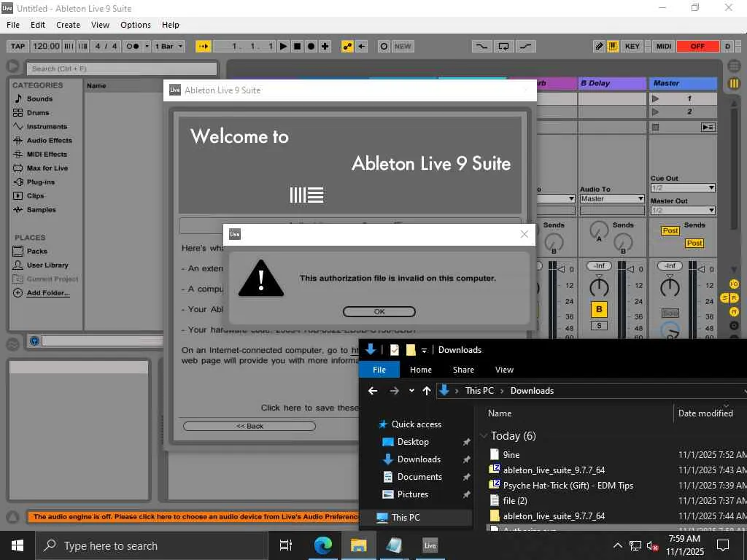Viewport: 747px width, 560px height.
Task: Click the NEW scene button
Action: coord(403,46)
